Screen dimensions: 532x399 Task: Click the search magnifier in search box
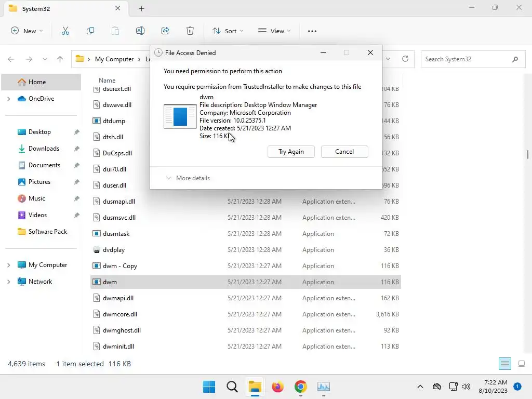click(515, 59)
